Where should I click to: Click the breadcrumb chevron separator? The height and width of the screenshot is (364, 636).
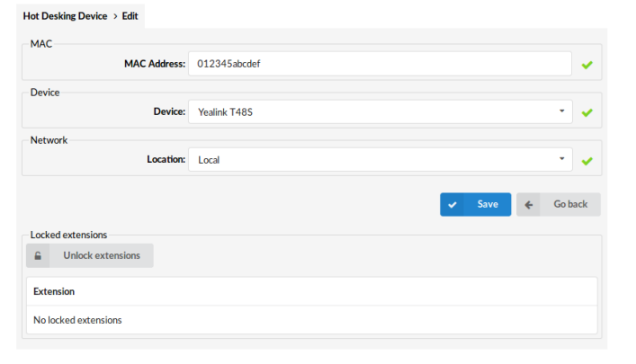tap(115, 16)
